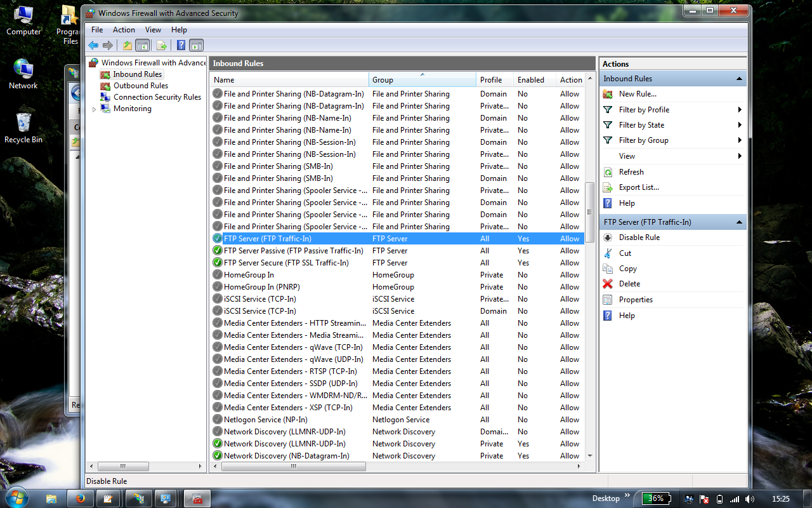Screen dimensions: 812x508
Task: Click the Export List toolbar icon
Action: [162, 45]
